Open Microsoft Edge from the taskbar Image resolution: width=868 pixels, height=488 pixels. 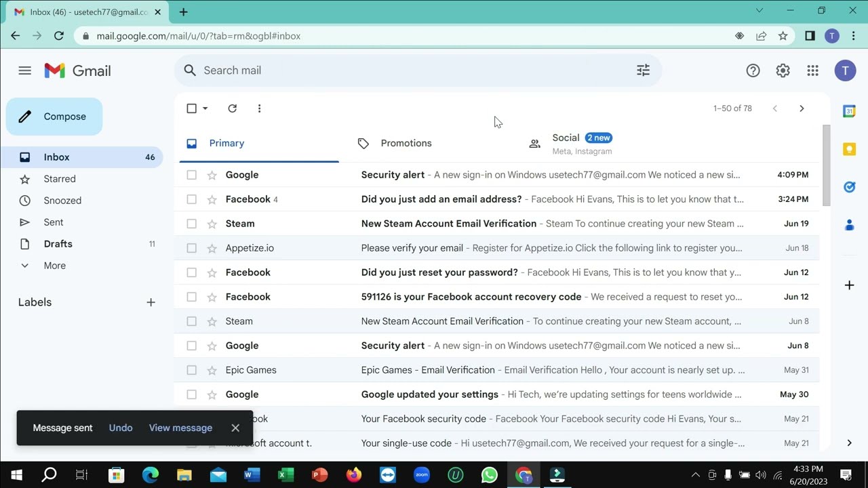pyautogui.click(x=151, y=475)
